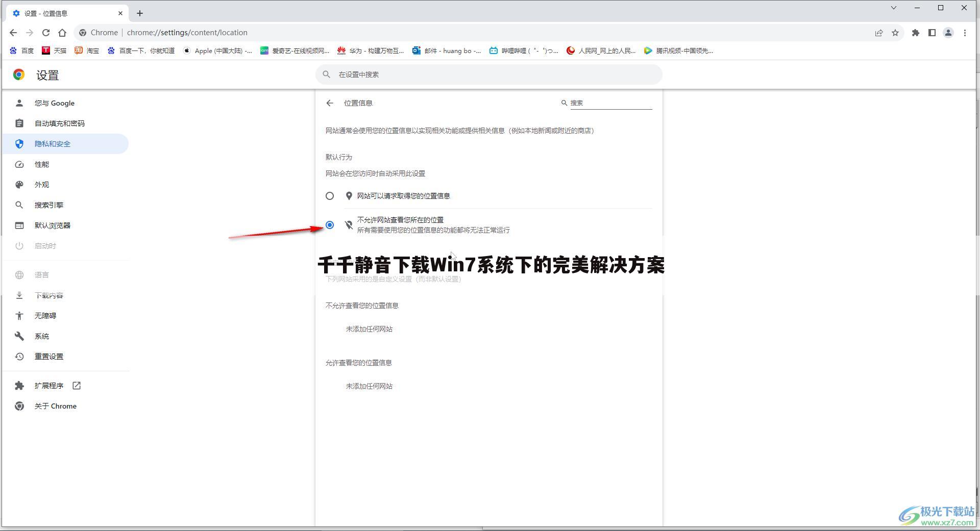Open 百度一下，你就知道 bookmark
This screenshot has width=980, height=531.
(x=141, y=50)
